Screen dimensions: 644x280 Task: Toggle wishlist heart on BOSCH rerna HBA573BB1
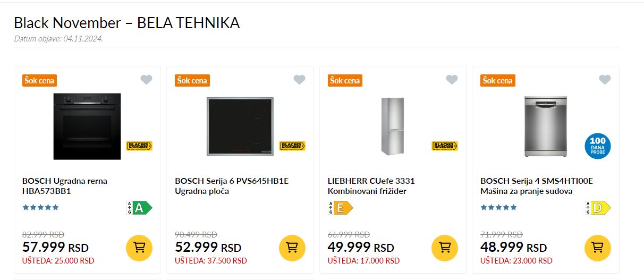[x=146, y=80]
